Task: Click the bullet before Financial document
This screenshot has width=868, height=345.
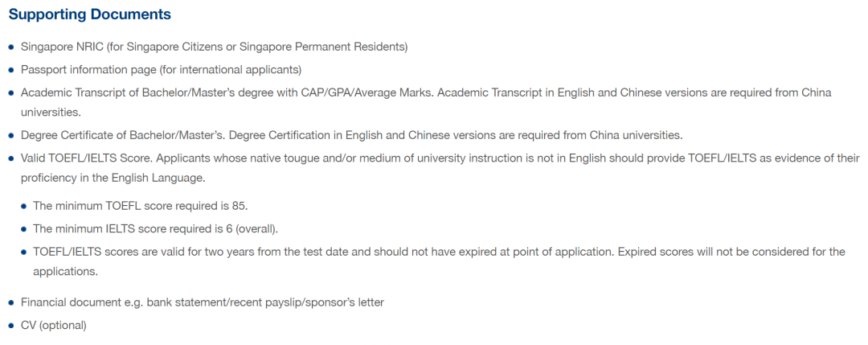Action: 11,303
